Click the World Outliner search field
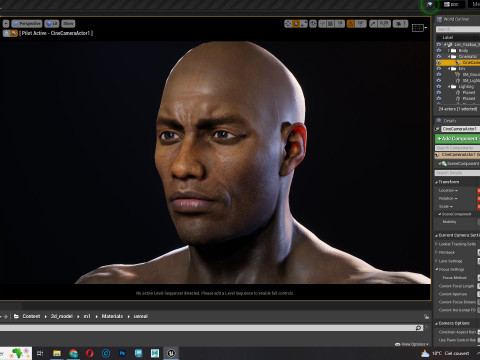Image resolution: width=480 pixels, height=360 pixels. click(458, 29)
